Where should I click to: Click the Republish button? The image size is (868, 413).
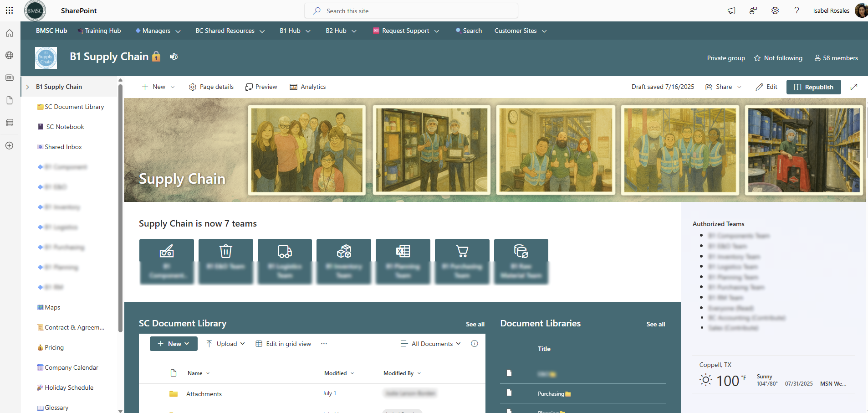tap(813, 87)
